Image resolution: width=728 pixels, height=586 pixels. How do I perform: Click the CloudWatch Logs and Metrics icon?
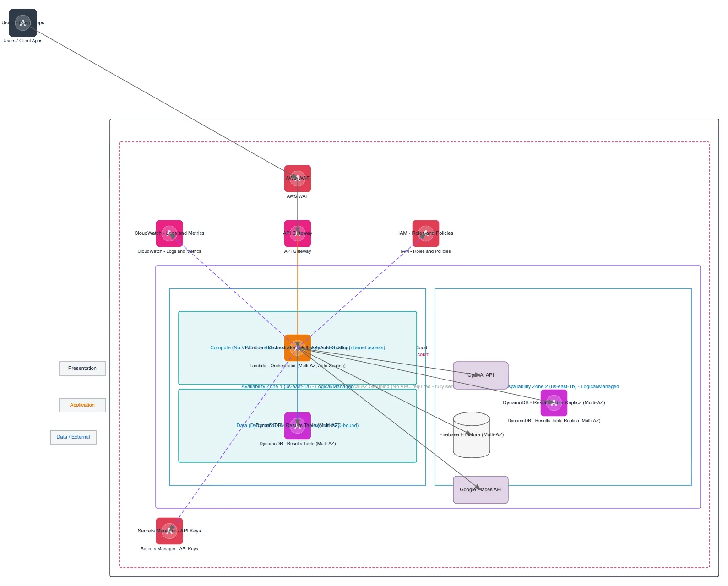[169, 233]
